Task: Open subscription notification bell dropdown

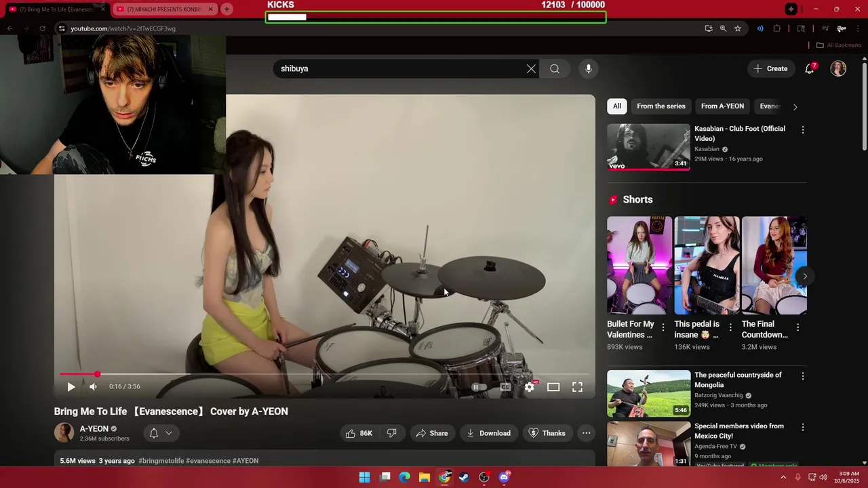Action: coord(161,433)
